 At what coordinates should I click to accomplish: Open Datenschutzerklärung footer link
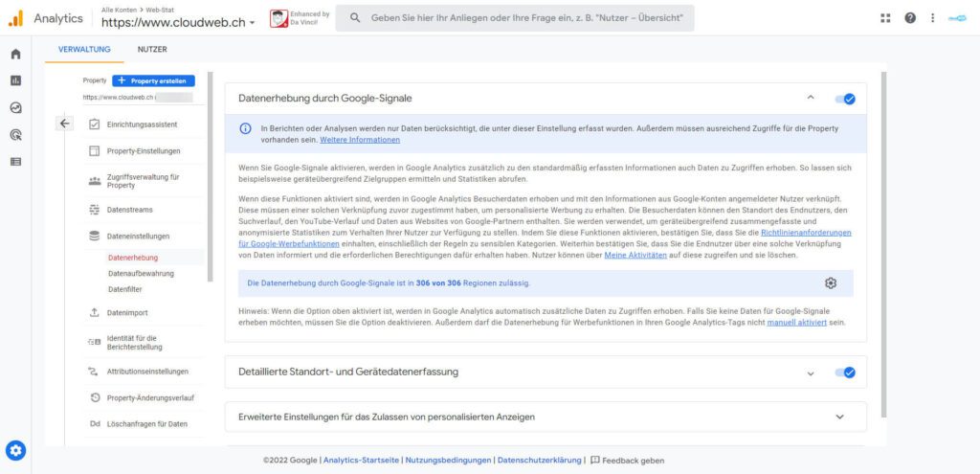[x=540, y=461]
